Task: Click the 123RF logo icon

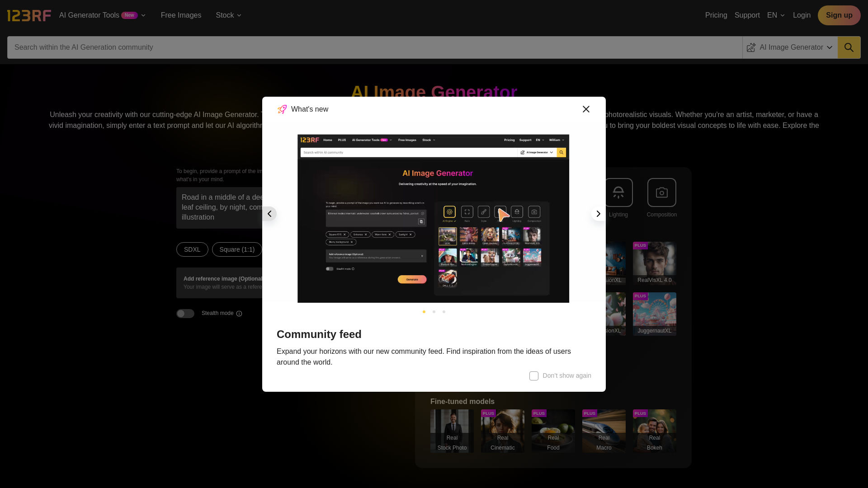Action: [28, 15]
